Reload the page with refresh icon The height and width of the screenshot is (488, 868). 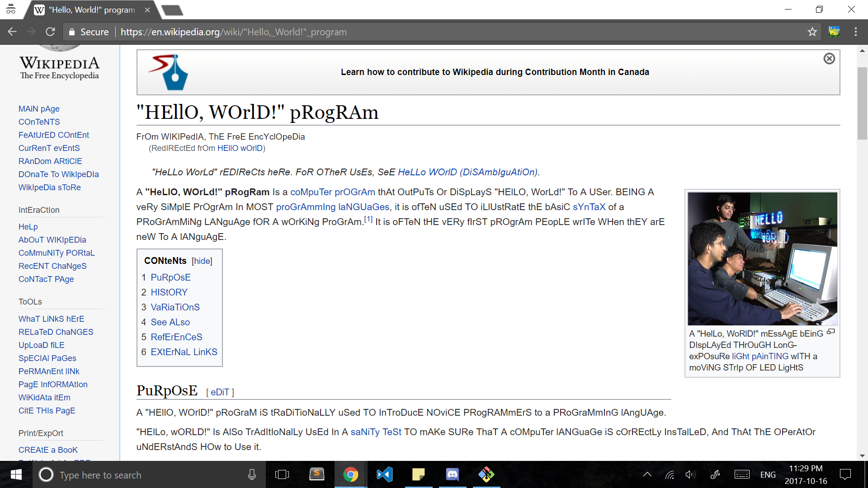50,32
